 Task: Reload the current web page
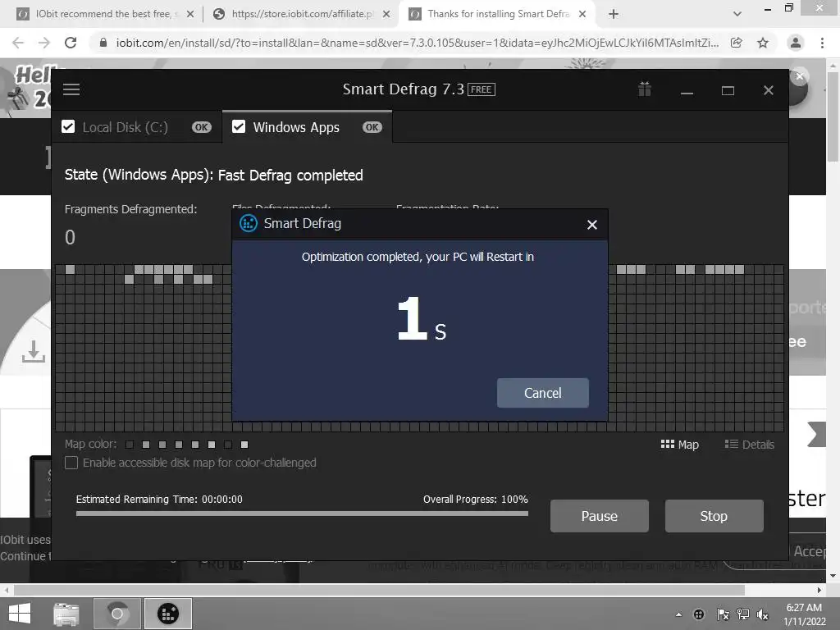point(71,43)
